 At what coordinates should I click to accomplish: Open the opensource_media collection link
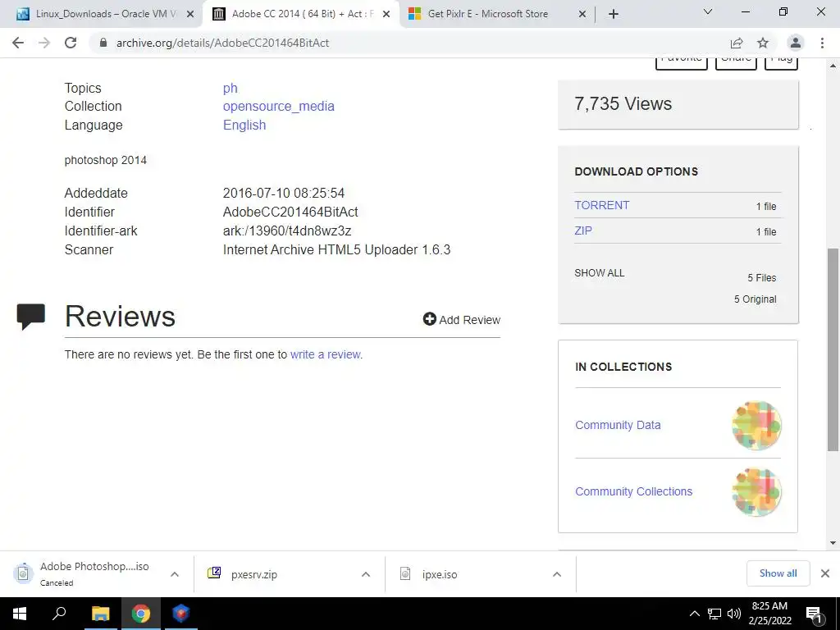279,106
